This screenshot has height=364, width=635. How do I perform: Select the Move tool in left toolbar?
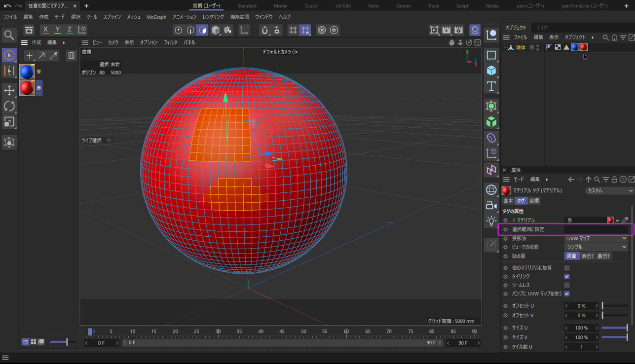click(x=9, y=90)
